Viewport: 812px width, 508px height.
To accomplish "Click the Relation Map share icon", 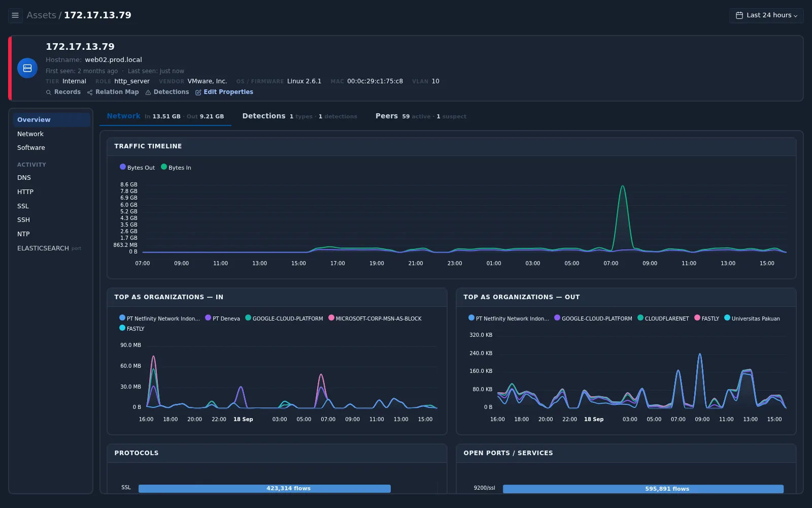I will pos(90,92).
